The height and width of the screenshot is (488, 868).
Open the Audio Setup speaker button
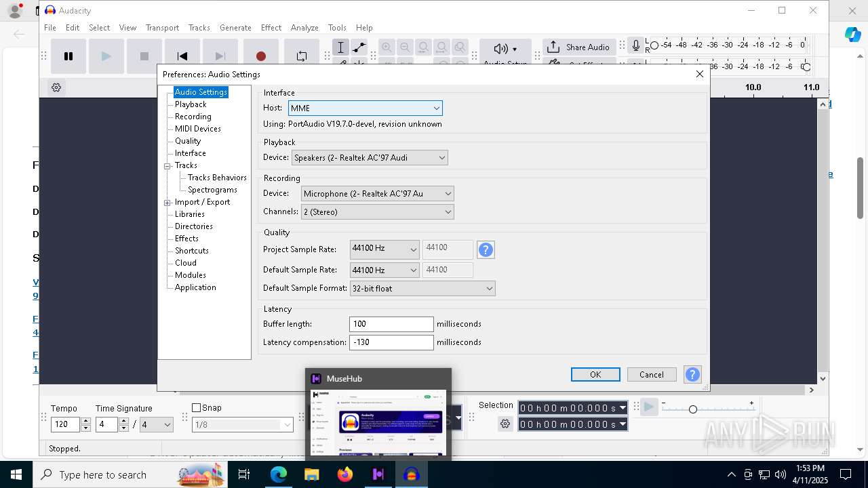[x=506, y=52]
